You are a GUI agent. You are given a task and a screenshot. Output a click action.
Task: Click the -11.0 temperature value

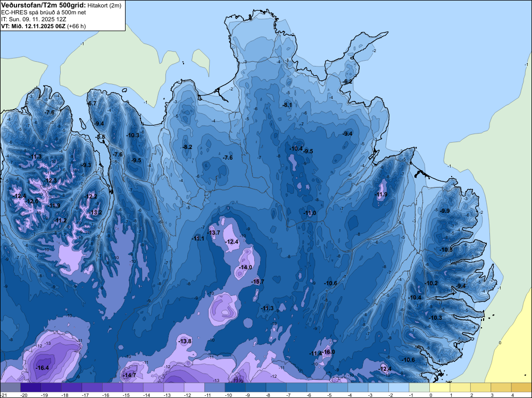pos(310,213)
